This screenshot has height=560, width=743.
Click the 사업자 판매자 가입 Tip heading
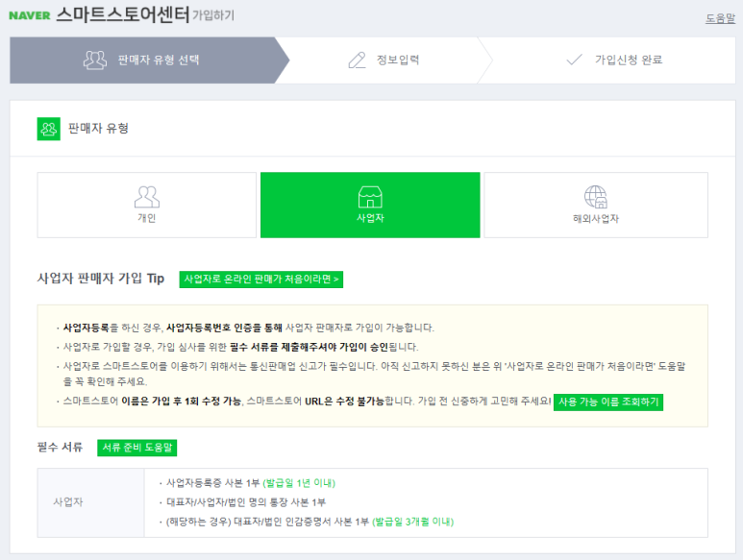click(x=101, y=279)
